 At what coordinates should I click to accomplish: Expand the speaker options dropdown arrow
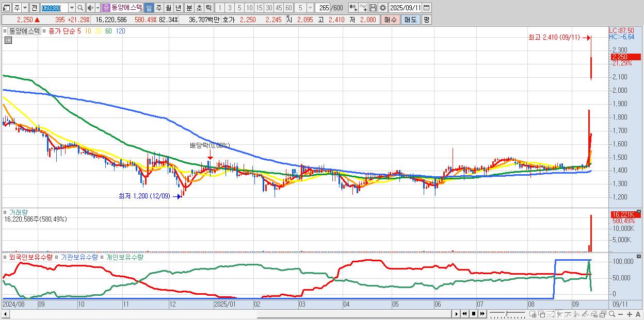[x=97, y=8]
